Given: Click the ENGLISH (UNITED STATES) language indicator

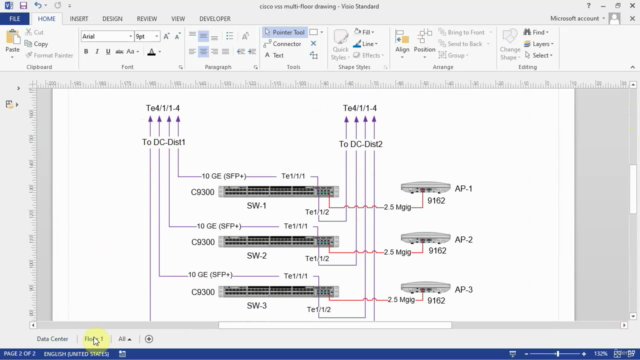Looking at the screenshot, I should 76,354.
